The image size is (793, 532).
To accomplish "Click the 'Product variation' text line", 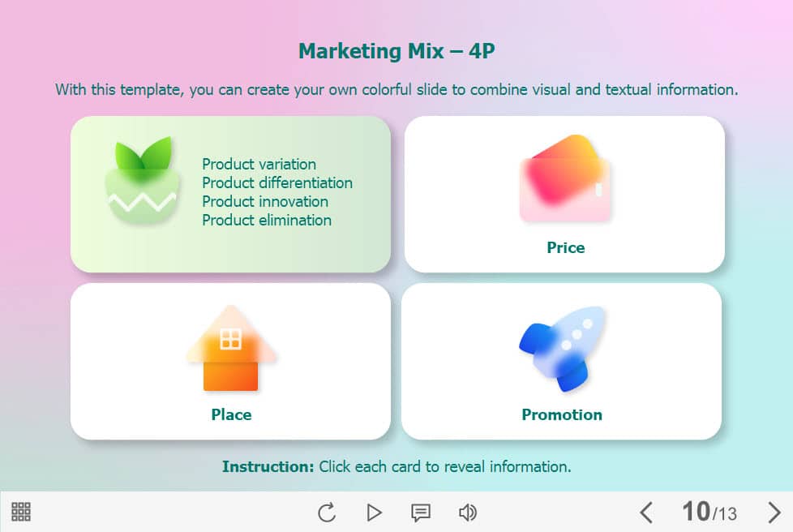I will [259, 165].
